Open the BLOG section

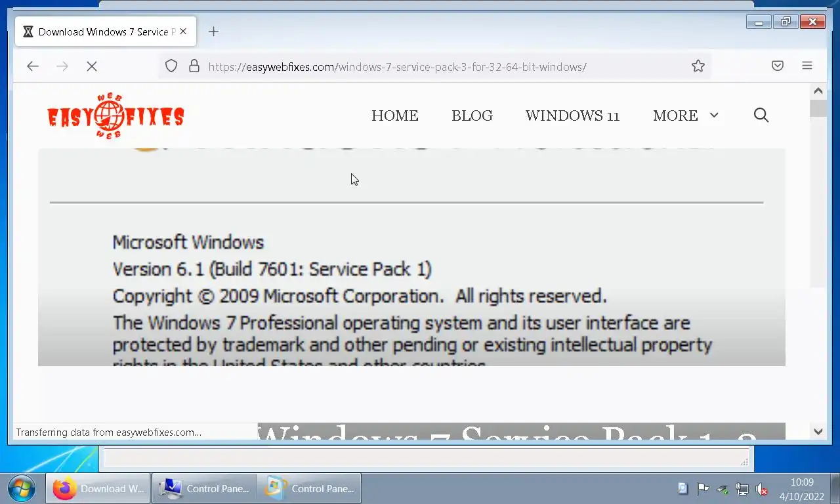point(472,115)
